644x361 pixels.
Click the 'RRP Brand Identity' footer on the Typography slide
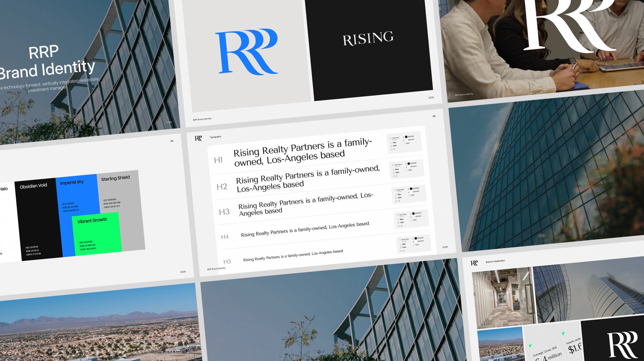(216, 269)
